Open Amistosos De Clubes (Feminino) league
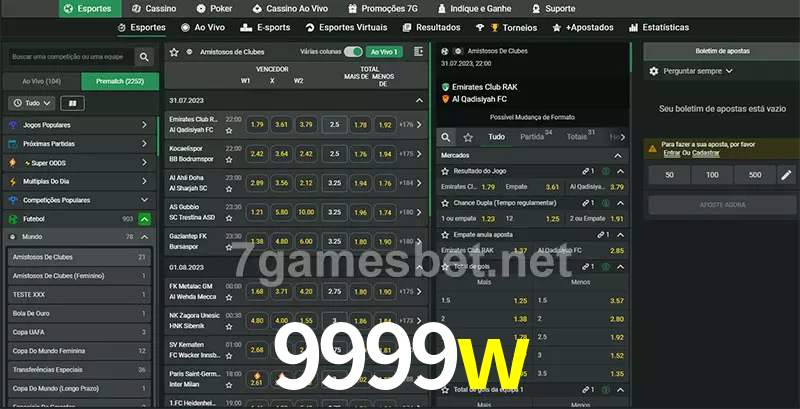The image size is (800, 409). [x=79, y=276]
